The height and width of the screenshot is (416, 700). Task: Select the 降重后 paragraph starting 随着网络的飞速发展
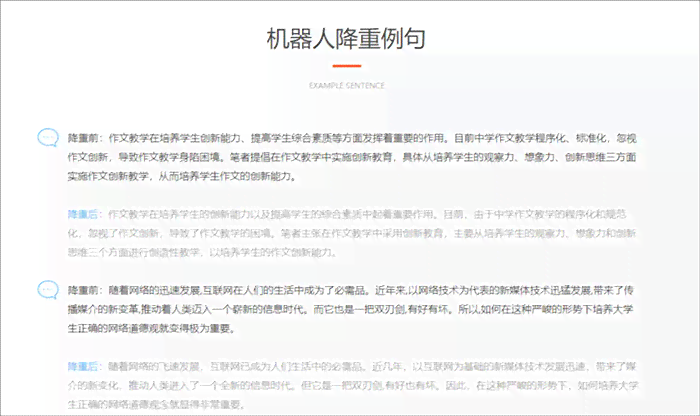coord(352,386)
